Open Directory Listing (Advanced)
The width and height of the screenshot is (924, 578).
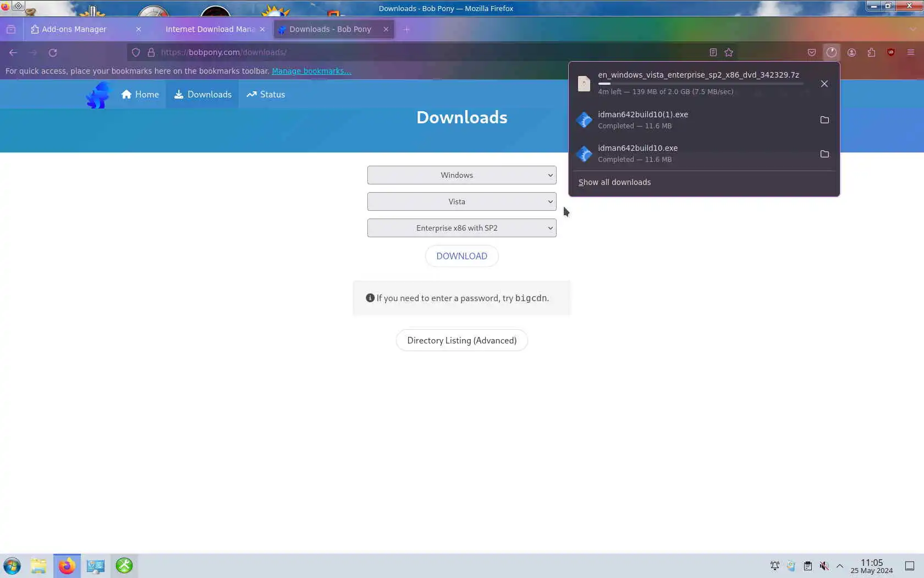click(x=461, y=341)
